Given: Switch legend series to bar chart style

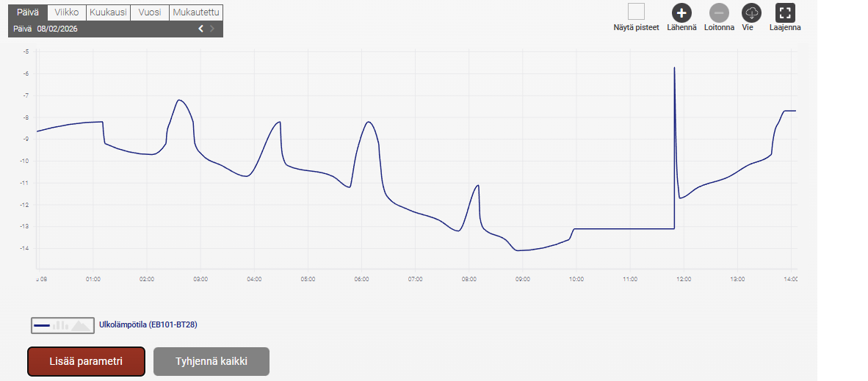Looking at the screenshot, I should (x=62, y=324).
